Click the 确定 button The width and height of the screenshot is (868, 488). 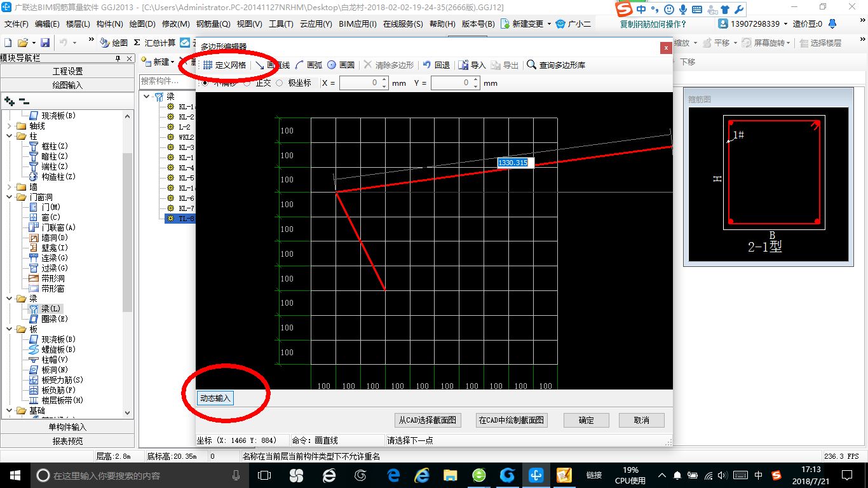click(587, 420)
